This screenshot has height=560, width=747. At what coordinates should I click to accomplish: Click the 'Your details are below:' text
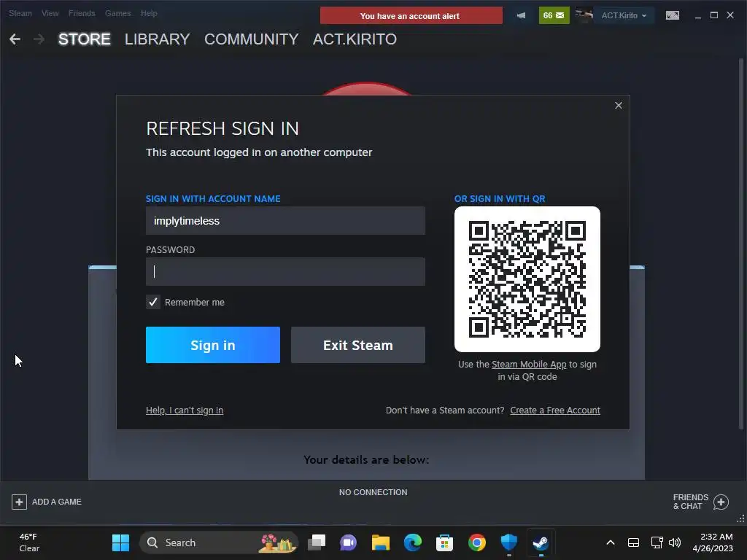366,459
